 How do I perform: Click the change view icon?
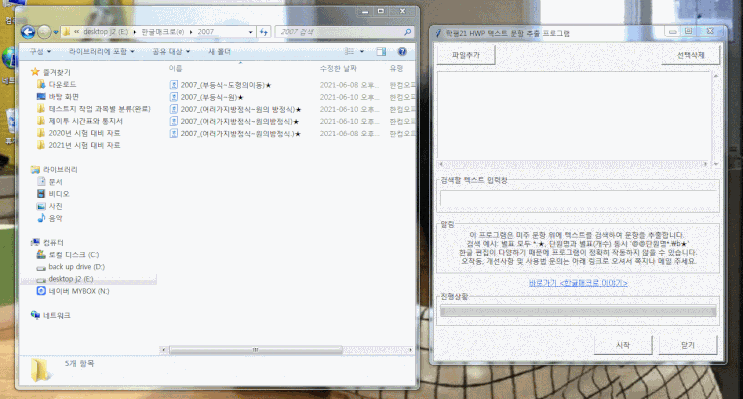click(350, 52)
